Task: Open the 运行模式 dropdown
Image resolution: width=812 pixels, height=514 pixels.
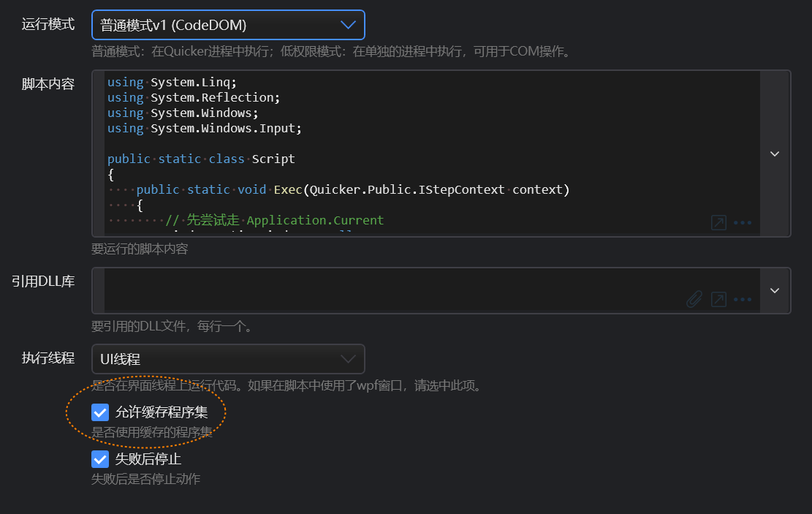Action: click(228, 25)
